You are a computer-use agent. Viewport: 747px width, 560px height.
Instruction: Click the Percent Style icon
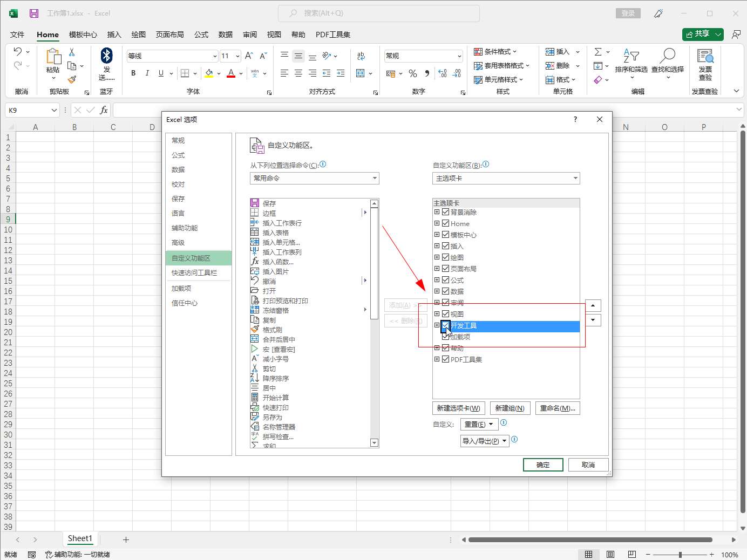pyautogui.click(x=413, y=73)
